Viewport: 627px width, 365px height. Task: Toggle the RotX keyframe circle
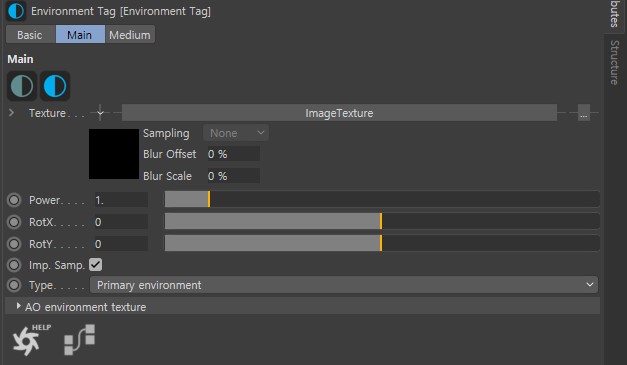coord(14,222)
